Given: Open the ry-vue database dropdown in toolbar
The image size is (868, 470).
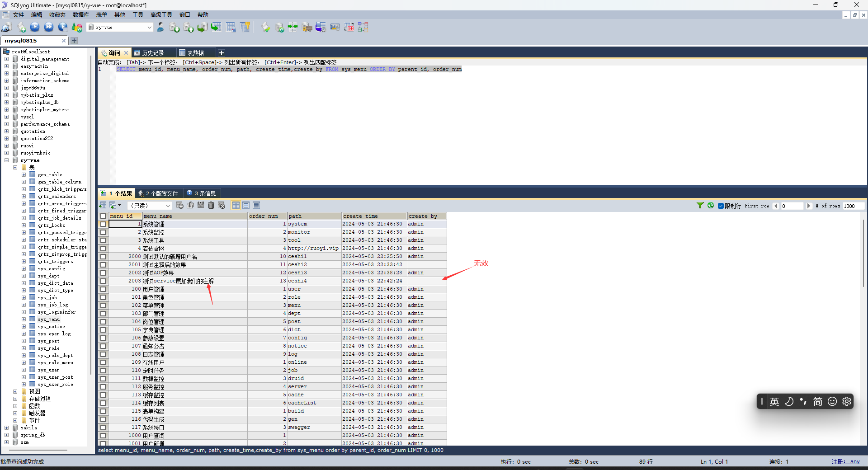Looking at the screenshot, I should tap(150, 28).
